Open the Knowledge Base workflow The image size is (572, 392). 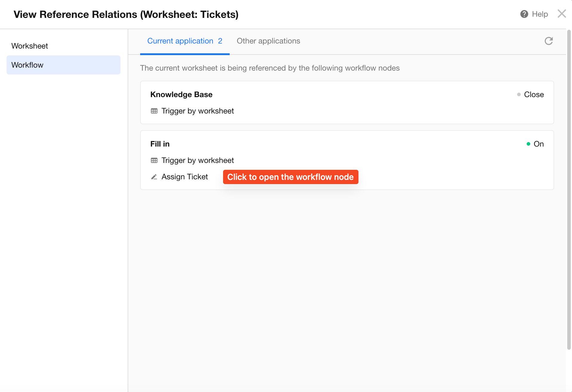[181, 94]
